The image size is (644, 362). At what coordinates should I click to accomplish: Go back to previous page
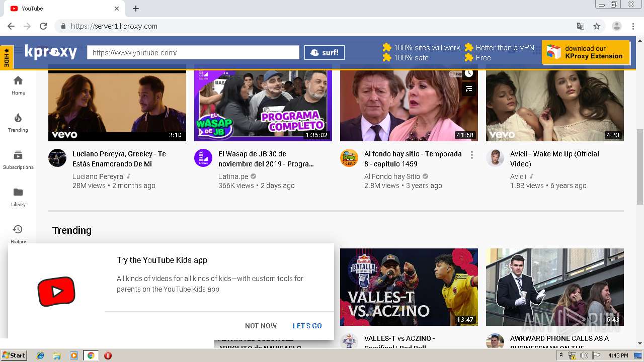coord(11,26)
